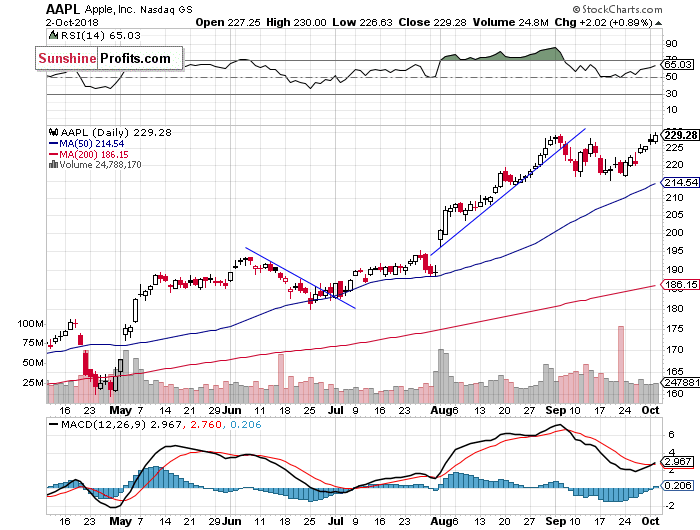Click the Oct label on the price chart date axis

[x=650, y=410]
